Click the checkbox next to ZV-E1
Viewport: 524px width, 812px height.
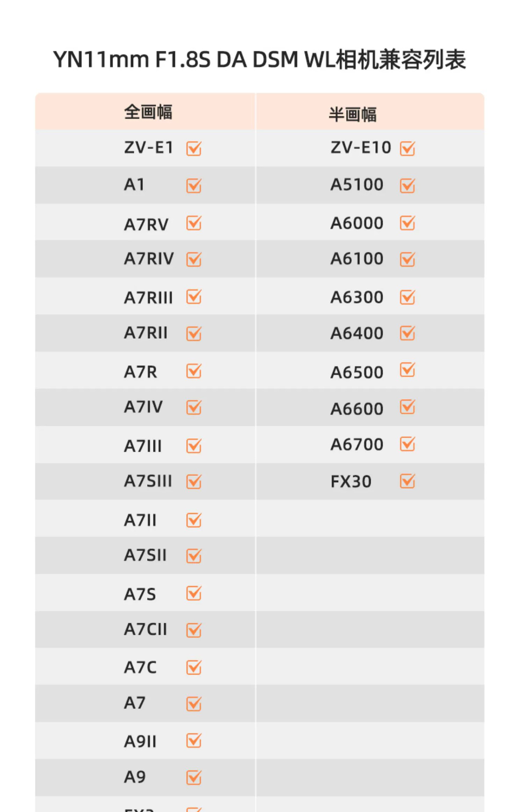tap(194, 148)
